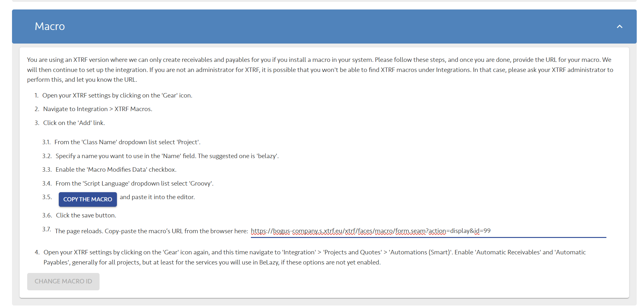The height and width of the screenshot is (308, 644).
Task: Click step 3.4 'Script Language' Groovy instruction
Action: point(135,183)
